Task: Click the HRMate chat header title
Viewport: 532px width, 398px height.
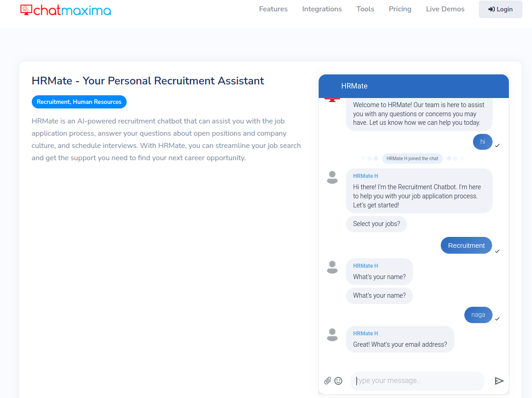Action: pos(355,86)
